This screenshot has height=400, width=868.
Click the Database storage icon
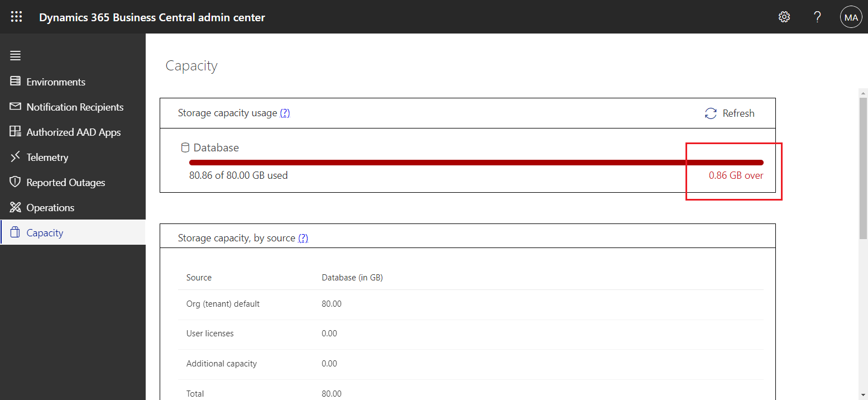coord(185,147)
